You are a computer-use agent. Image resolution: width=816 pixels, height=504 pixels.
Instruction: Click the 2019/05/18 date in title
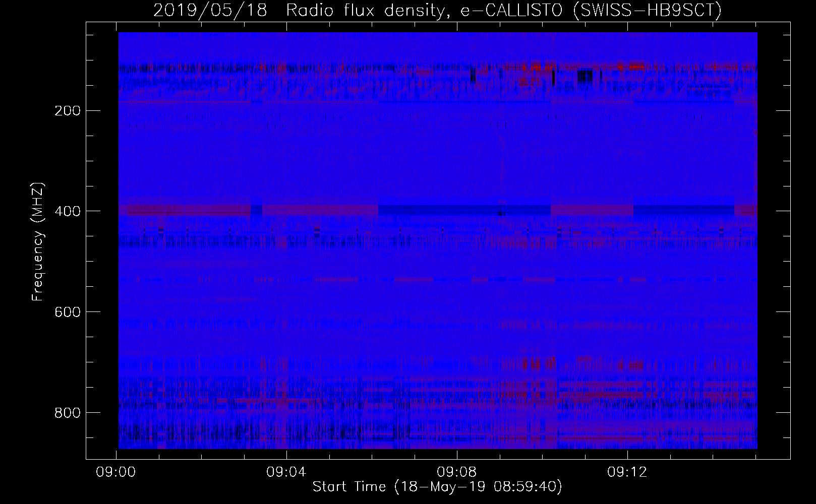click(x=210, y=11)
